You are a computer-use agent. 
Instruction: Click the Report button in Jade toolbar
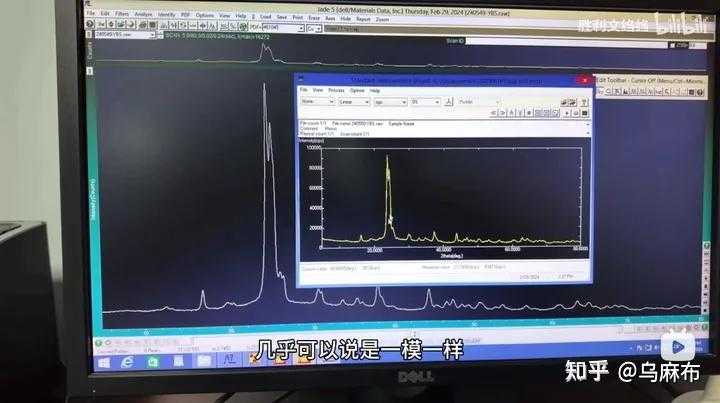[x=364, y=19]
